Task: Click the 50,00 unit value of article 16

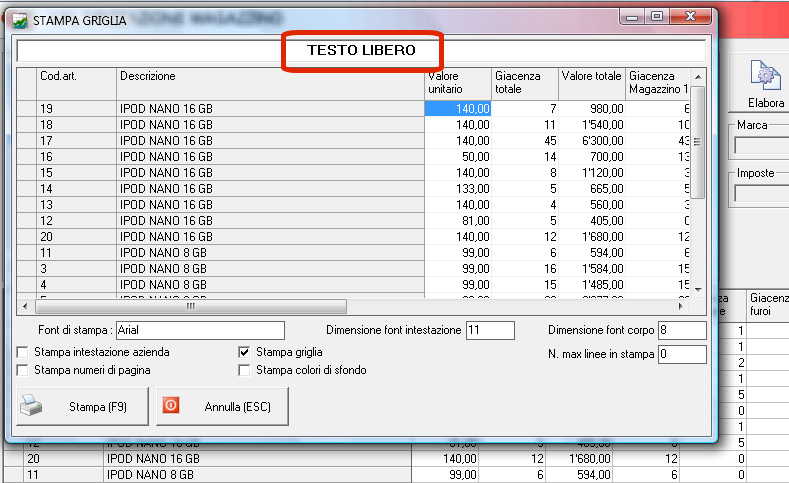Action: [457, 157]
